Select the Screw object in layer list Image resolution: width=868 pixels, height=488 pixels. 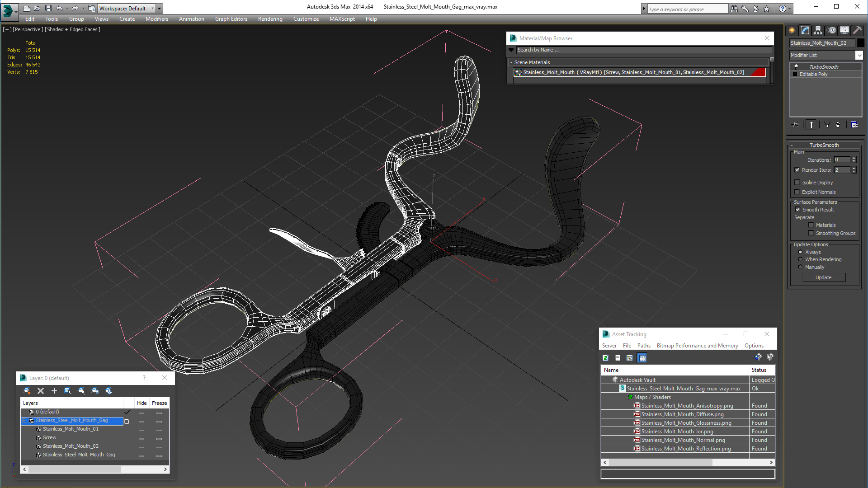coord(50,438)
